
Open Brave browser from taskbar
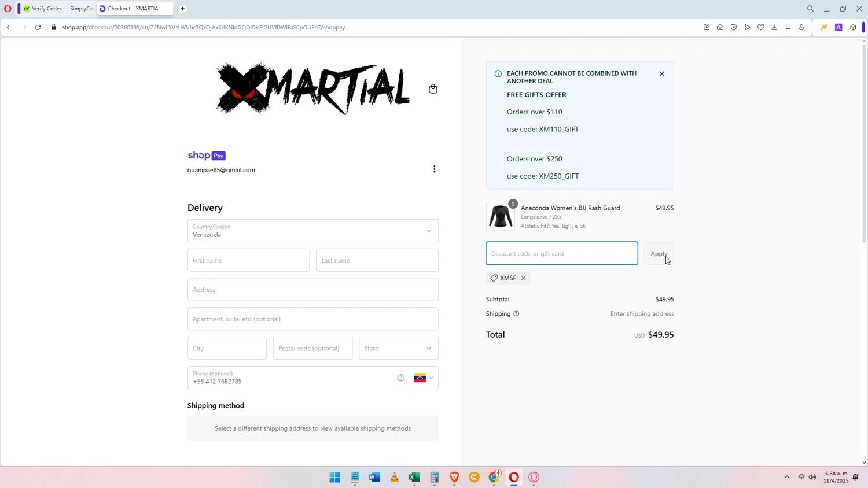click(454, 477)
